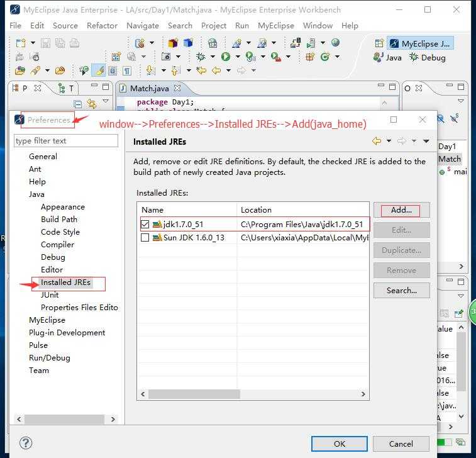Click the Add... button
The height and width of the screenshot is (458, 476).
(401, 210)
